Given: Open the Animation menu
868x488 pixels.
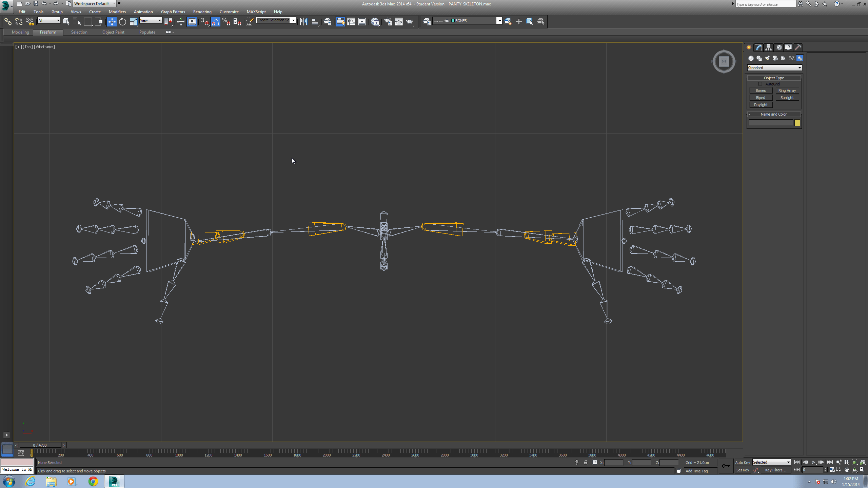Looking at the screenshot, I should pos(143,12).
